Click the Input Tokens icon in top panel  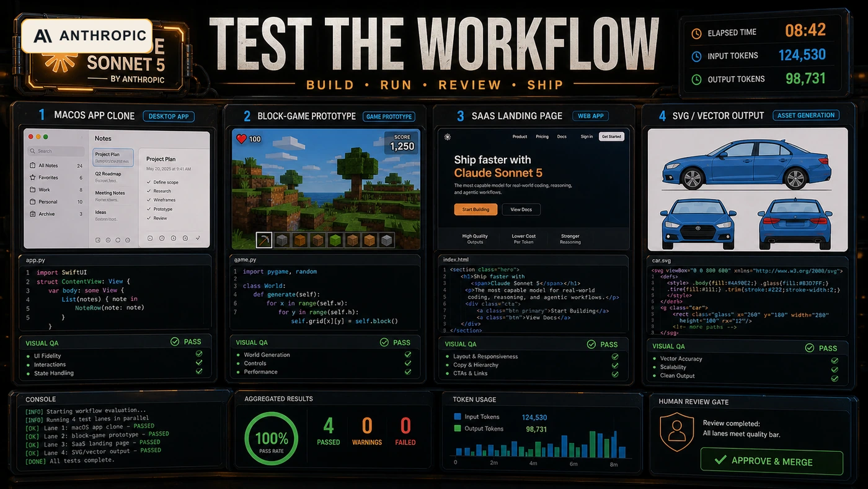pos(696,56)
